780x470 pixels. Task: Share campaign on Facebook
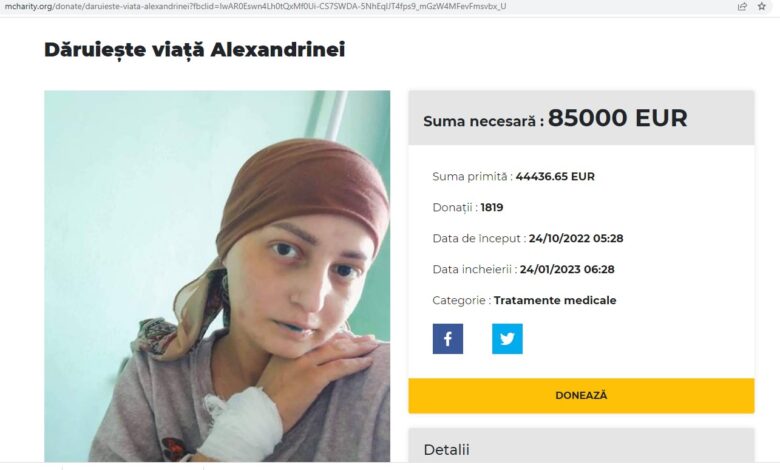[x=448, y=339]
